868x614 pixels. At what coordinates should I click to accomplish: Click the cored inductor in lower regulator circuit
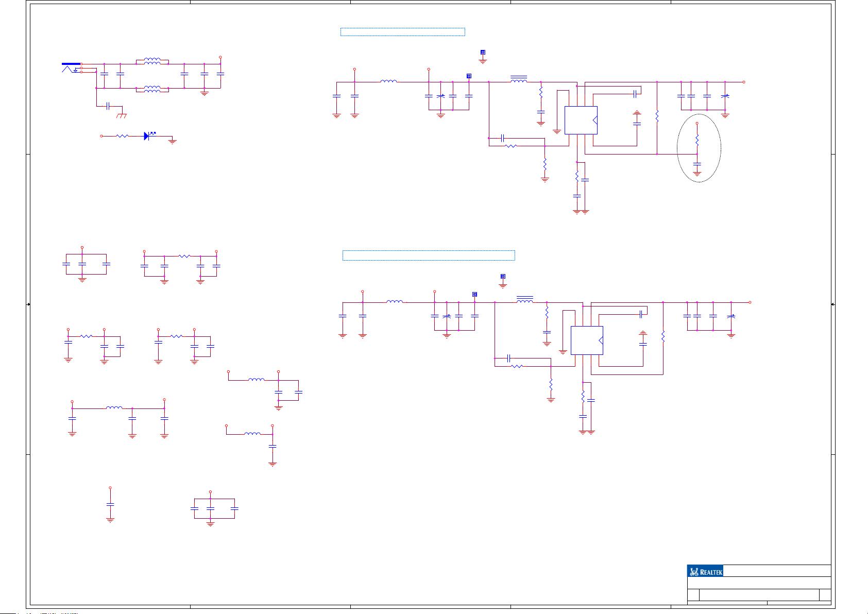(x=524, y=300)
